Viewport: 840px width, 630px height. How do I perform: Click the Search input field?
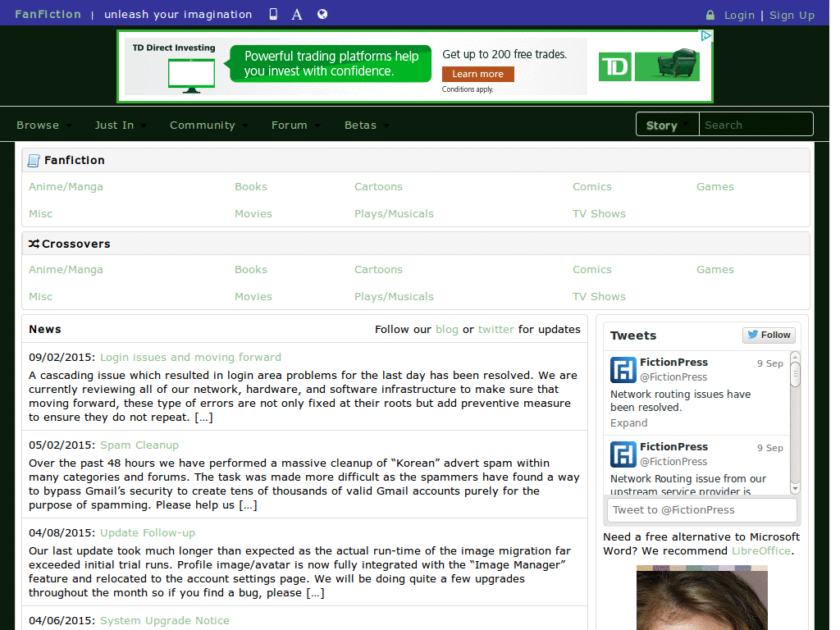point(756,125)
